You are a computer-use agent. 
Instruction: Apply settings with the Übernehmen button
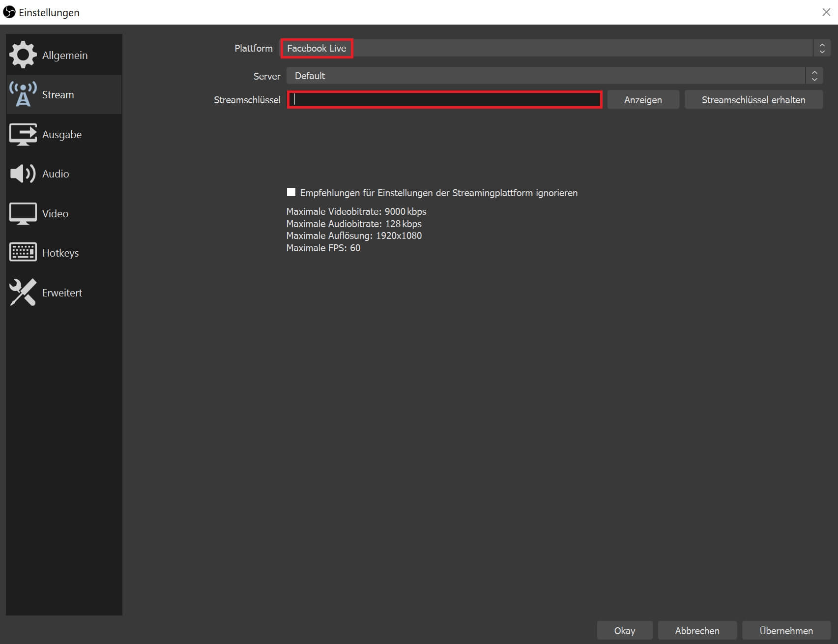pyautogui.click(x=786, y=630)
